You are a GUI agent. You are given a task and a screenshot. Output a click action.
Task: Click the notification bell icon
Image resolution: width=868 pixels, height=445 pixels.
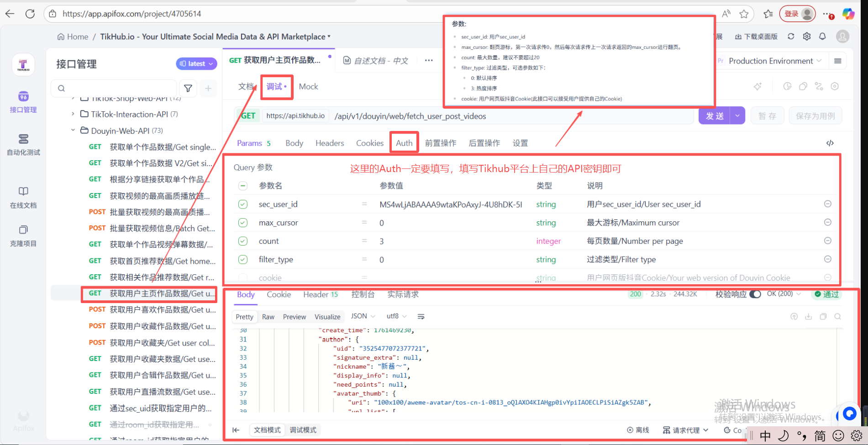click(822, 37)
